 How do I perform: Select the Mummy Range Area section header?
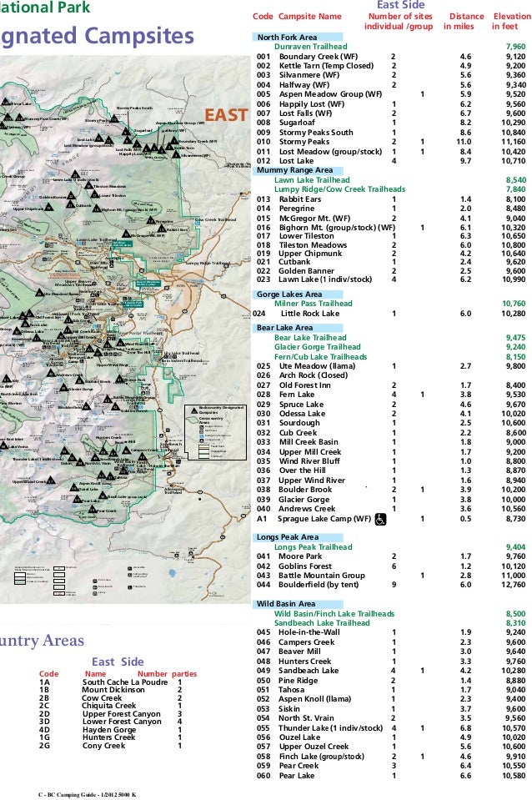coord(297,170)
